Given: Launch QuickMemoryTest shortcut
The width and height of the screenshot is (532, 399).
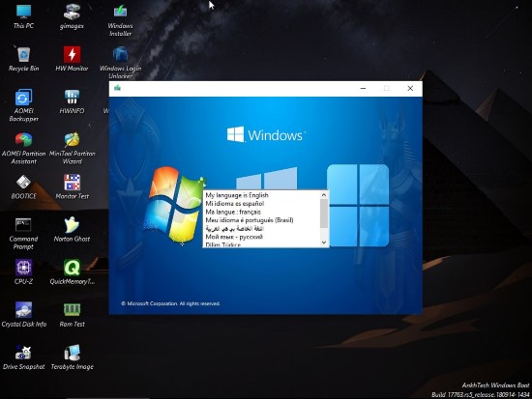Looking at the screenshot, I should 72,272.
